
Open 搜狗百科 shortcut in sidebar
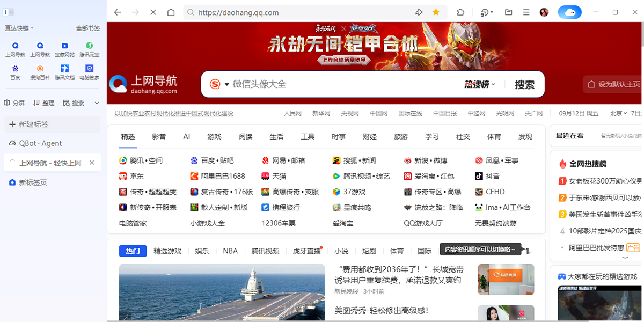(40, 72)
